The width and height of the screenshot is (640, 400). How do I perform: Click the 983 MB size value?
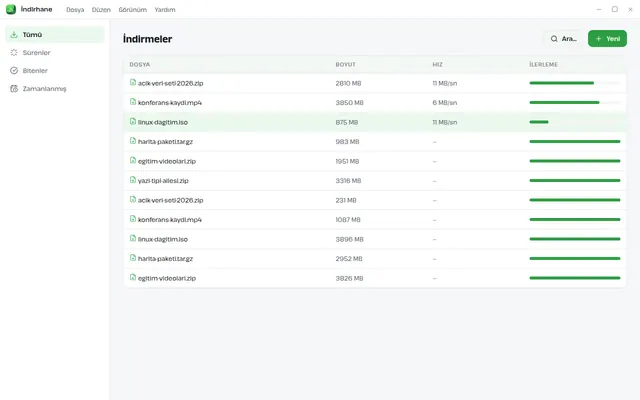tap(347, 142)
